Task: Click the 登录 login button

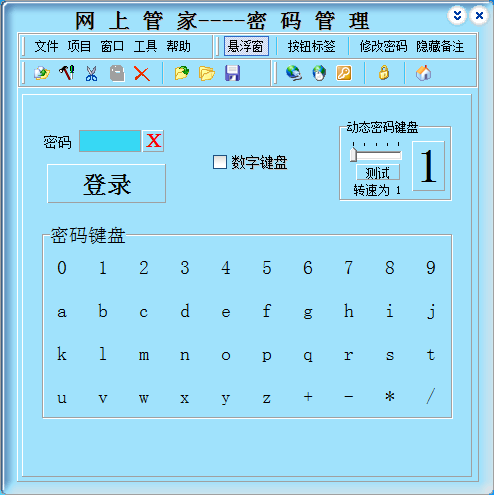Action: point(107,183)
